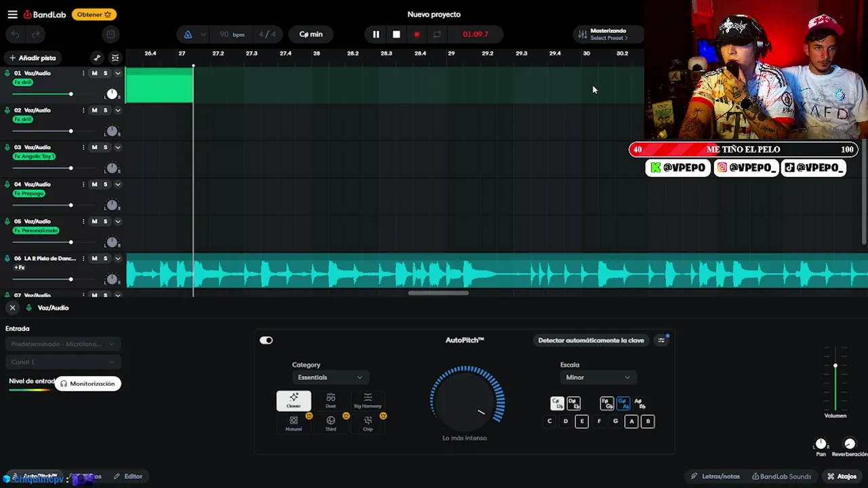Open the metronome icon in the toolbar
This screenshot has width=868, height=488.
(x=188, y=34)
